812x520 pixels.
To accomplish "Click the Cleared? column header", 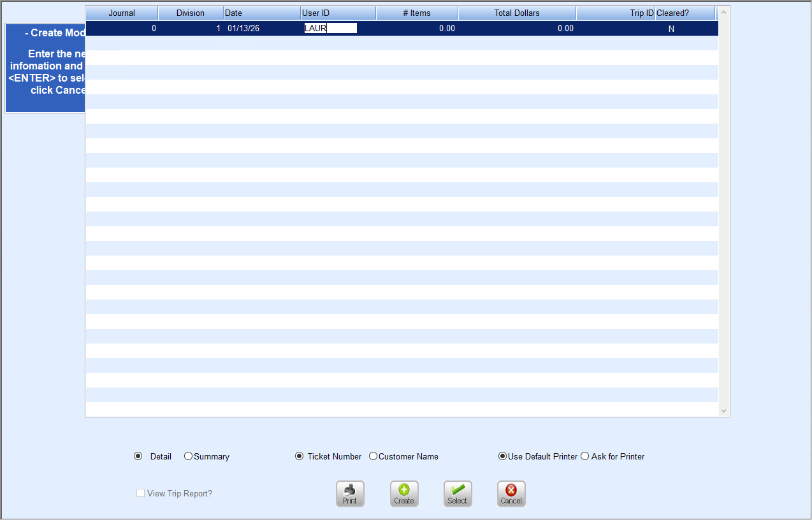I will click(685, 13).
